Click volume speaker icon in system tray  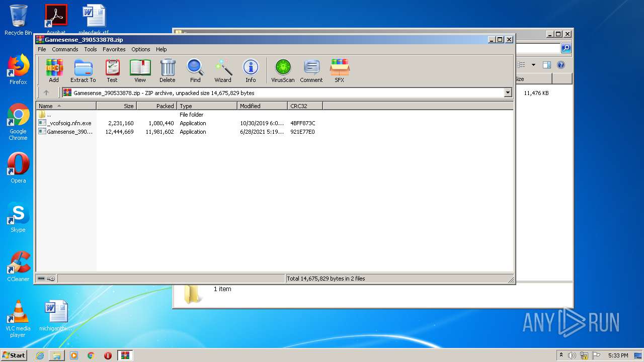[x=572, y=355]
